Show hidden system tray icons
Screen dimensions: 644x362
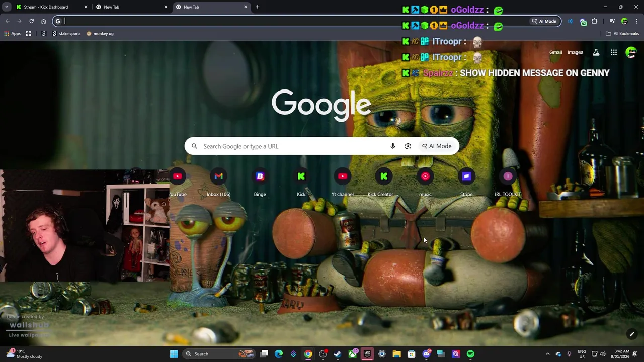point(548,354)
